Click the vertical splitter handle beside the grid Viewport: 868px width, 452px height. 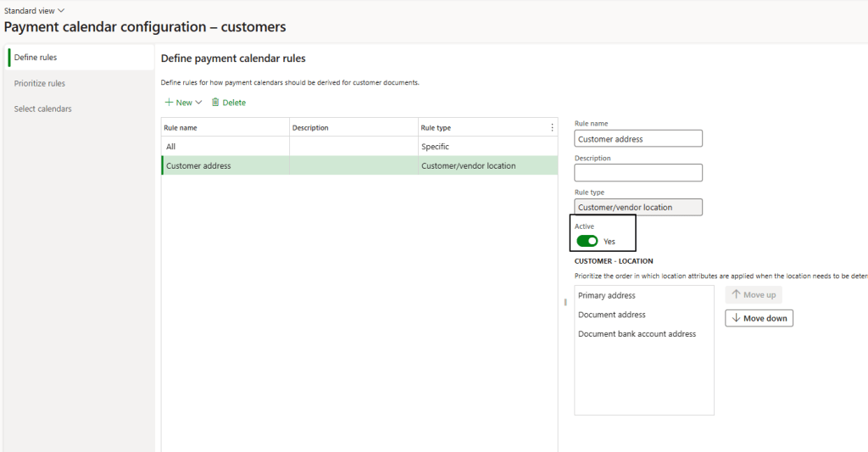point(565,302)
